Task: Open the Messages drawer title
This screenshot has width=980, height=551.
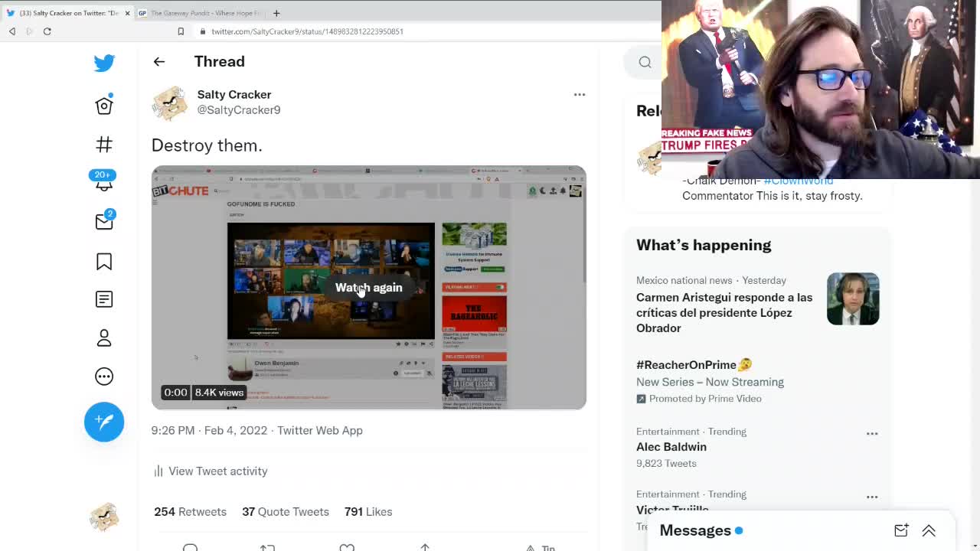Action: coord(695,530)
